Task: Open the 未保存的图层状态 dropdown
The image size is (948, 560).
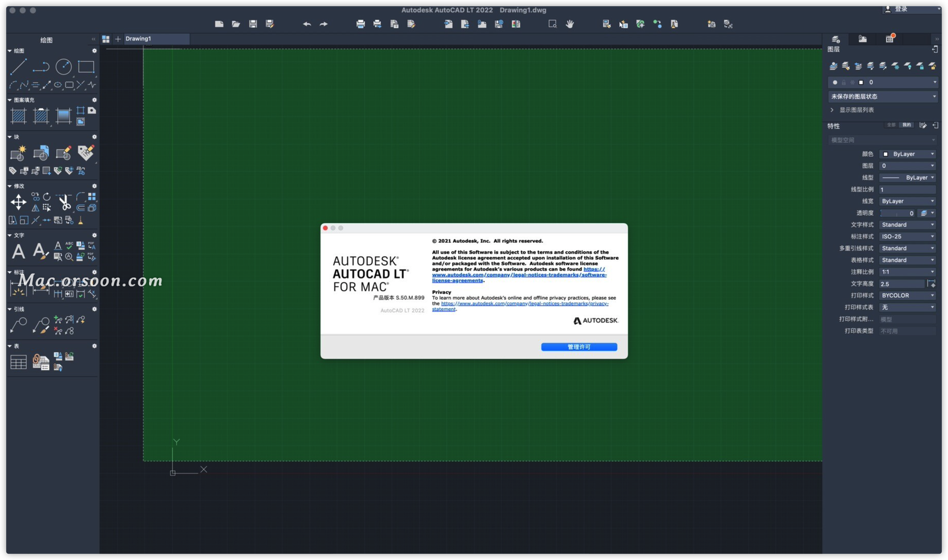Action: click(883, 96)
